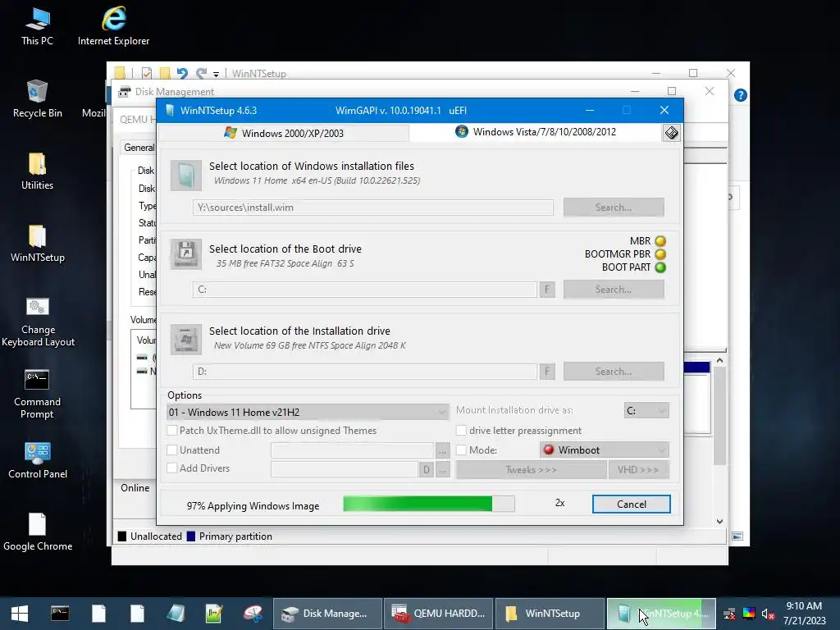
Task: Open the Wimboot mode dropdown
Action: pyautogui.click(x=605, y=450)
